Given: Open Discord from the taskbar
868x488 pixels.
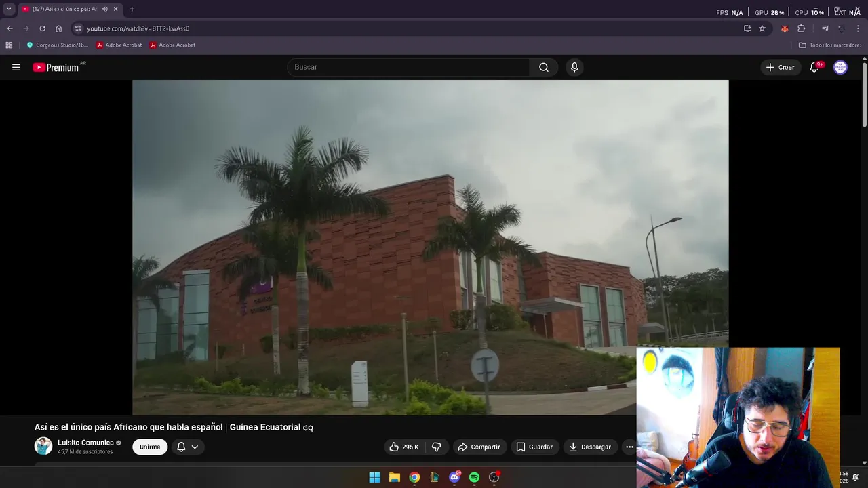Looking at the screenshot, I should (454, 477).
